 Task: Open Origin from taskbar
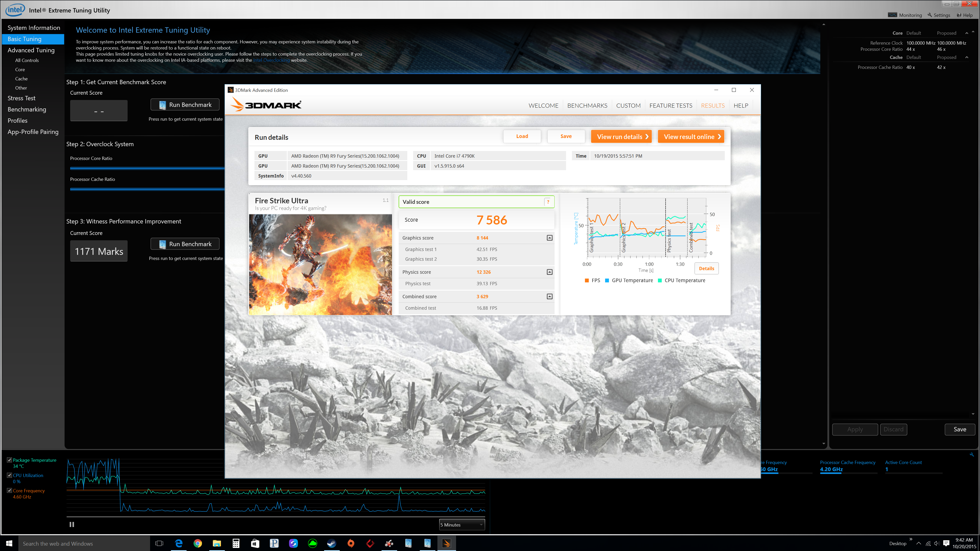coord(351,543)
